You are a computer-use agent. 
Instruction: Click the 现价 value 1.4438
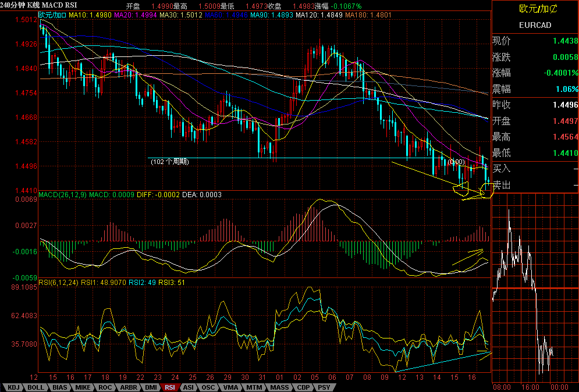[565, 41]
